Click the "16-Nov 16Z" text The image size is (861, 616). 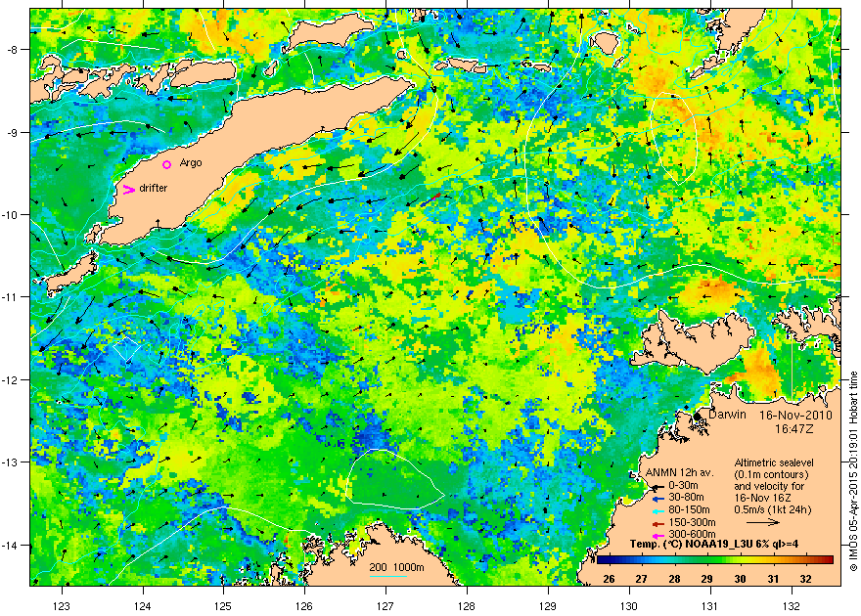coord(763,498)
